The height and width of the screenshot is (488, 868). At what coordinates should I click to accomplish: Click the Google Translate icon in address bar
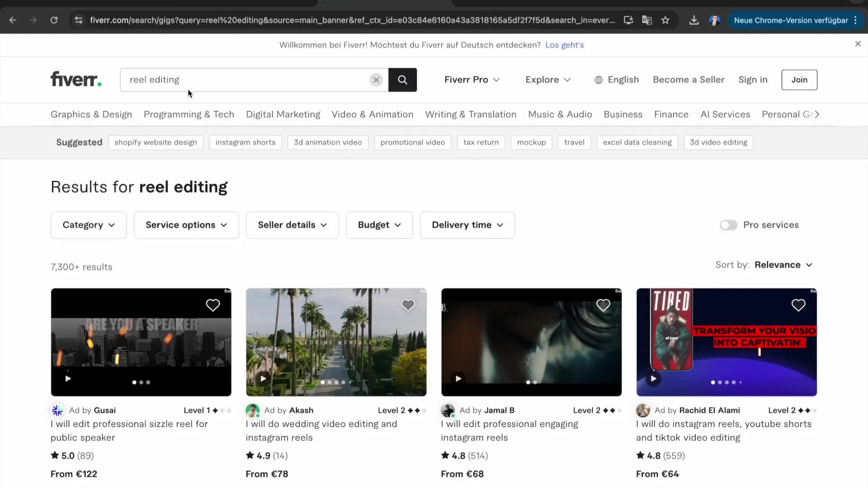pos(647,20)
